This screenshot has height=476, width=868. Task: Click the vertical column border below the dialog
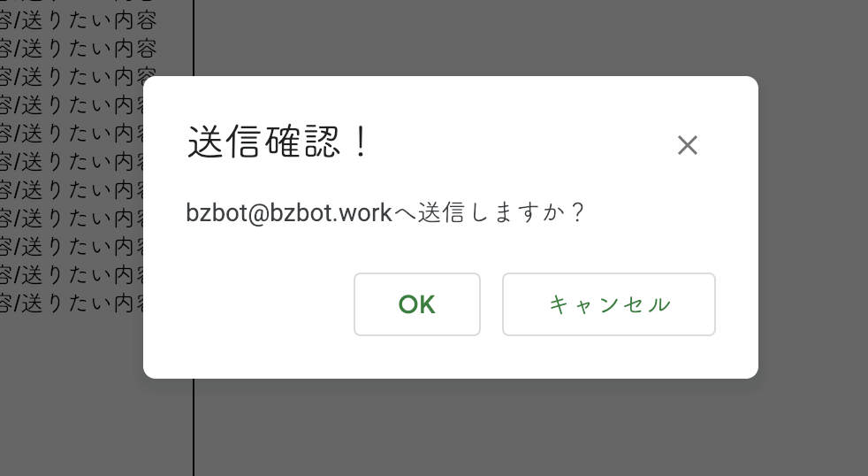click(194, 428)
